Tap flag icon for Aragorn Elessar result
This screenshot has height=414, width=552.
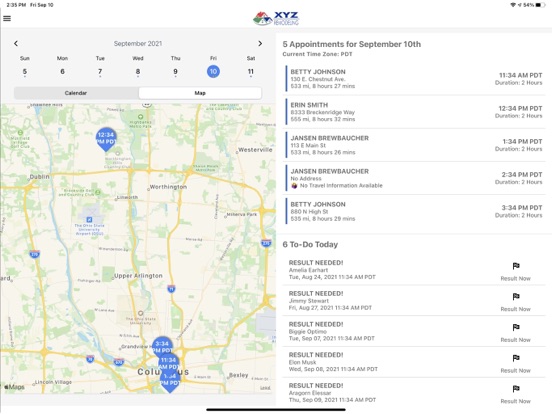point(516,389)
